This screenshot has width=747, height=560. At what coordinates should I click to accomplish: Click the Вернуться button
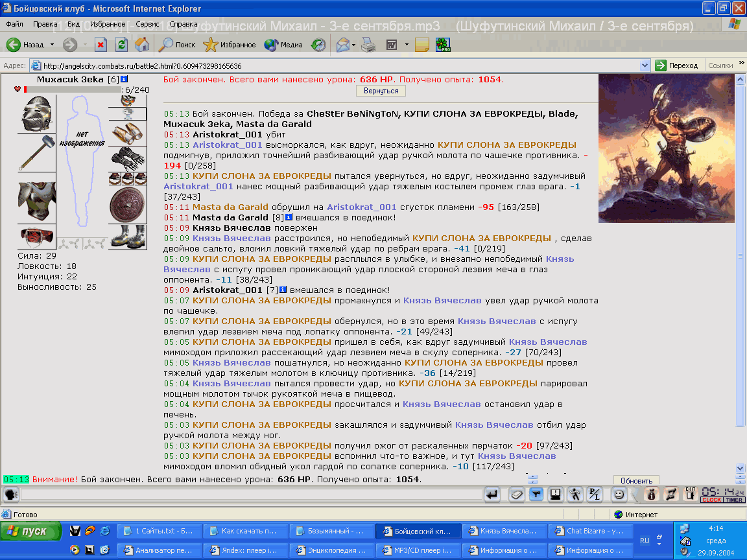tap(381, 91)
